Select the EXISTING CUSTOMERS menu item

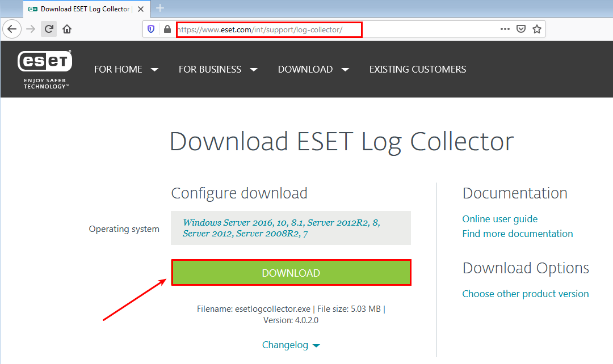[417, 69]
